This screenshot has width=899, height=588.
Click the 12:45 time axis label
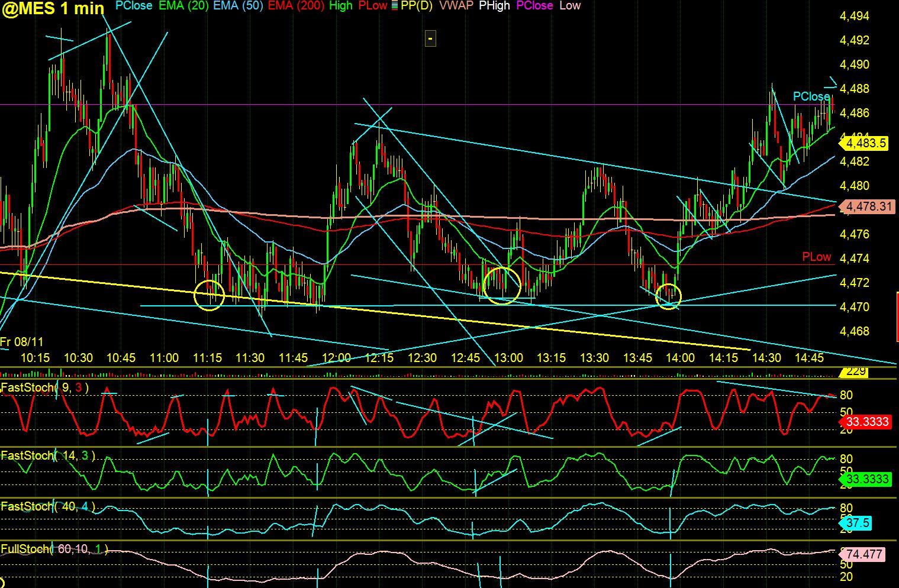[465, 358]
